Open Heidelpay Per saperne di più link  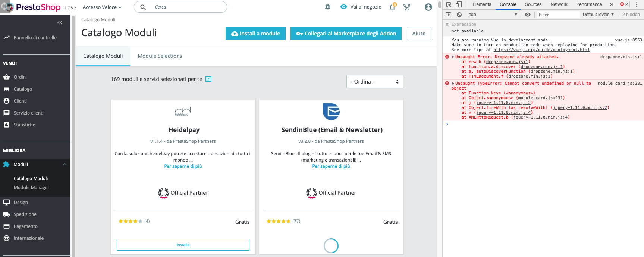[183, 166]
